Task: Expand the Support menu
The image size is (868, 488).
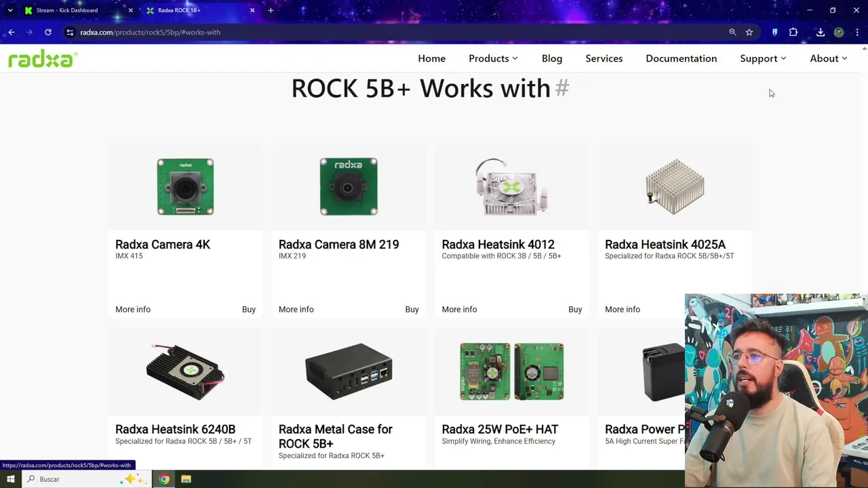Action: [x=763, y=58]
